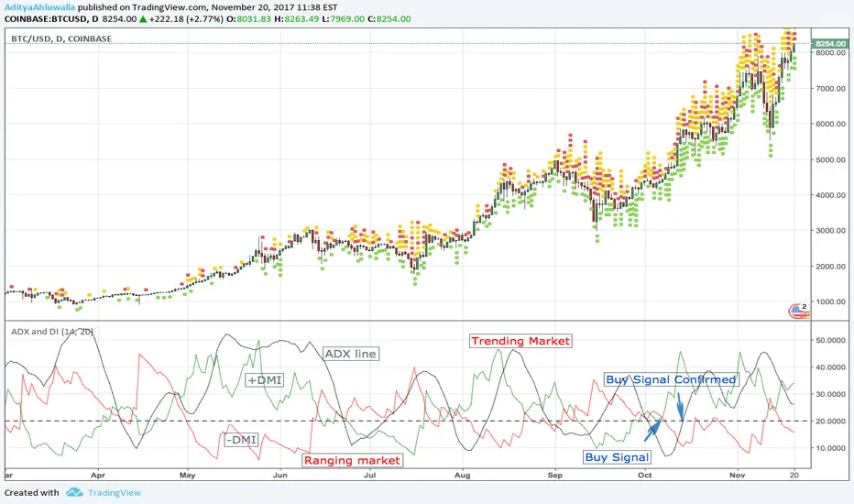Click the 20.0000 indicator axis label

click(x=830, y=422)
